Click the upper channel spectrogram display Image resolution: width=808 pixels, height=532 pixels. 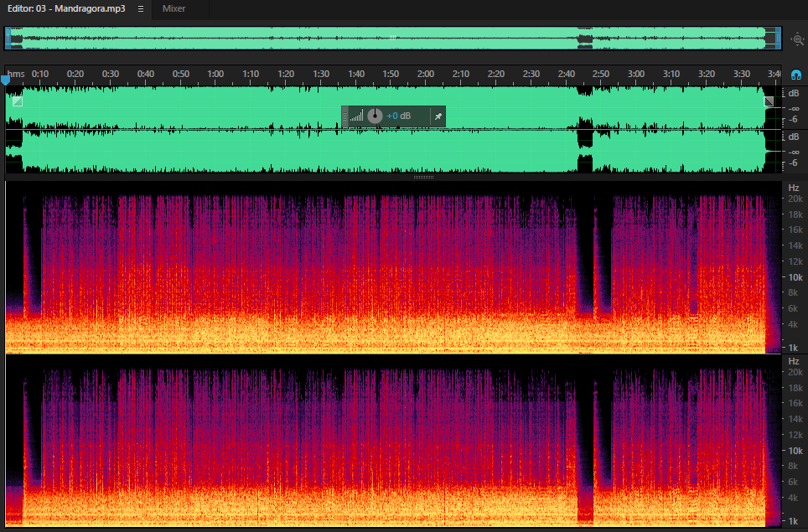pyautogui.click(x=394, y=268)
